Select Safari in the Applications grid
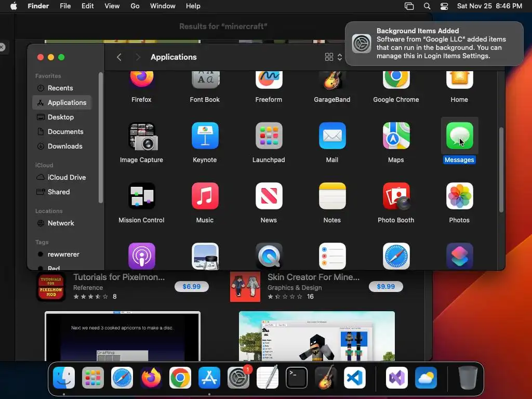The width and height of the screenshot is (532, 399). click(x=396, y=256)
